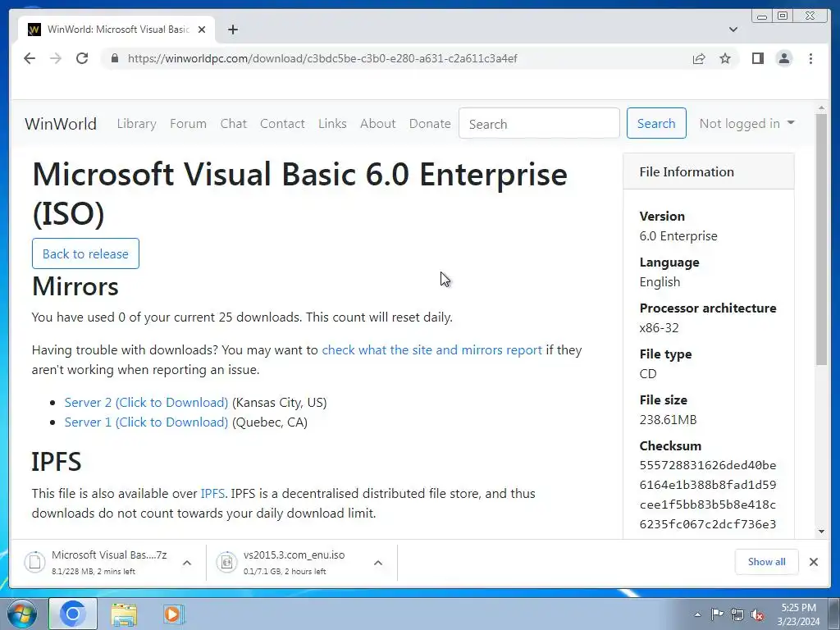
Task: Open a new tab with the plus button
Action: [x=232, y=30]
